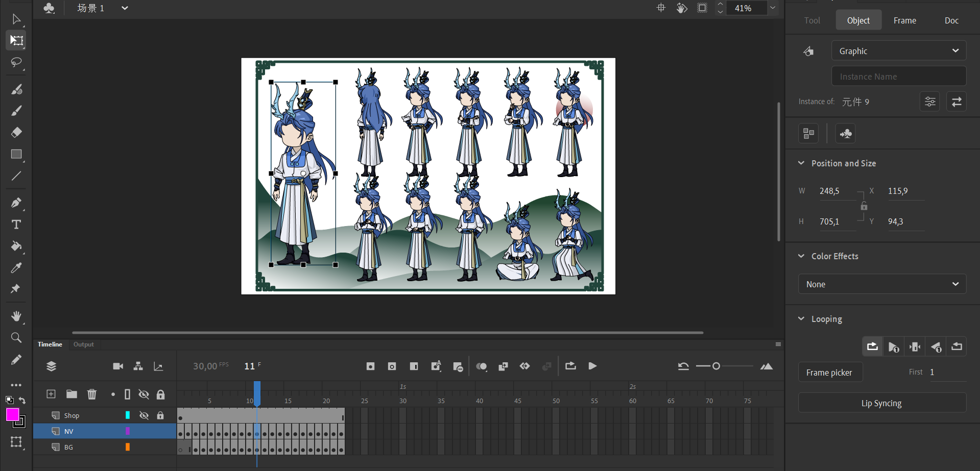Toggle visibility of Shop layer

(x=144, y=415)
